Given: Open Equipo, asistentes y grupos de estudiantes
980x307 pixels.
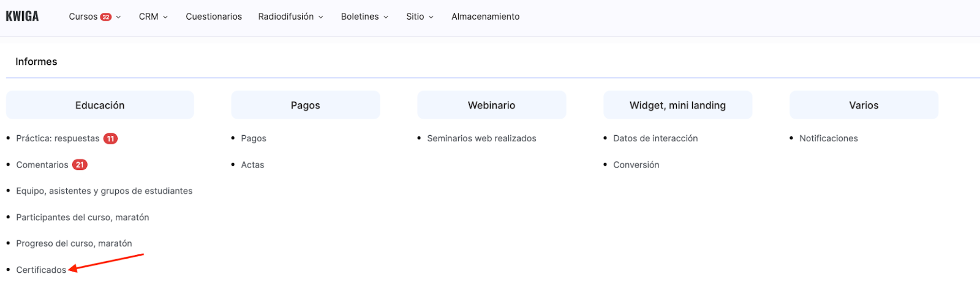Looking at the screenshot, I should [x=104, y=191].
